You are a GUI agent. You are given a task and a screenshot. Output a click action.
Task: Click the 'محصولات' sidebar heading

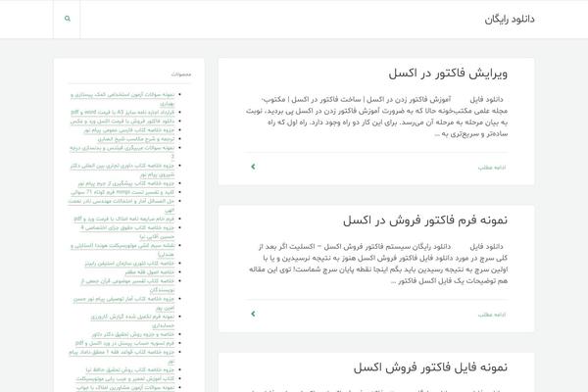181,74
